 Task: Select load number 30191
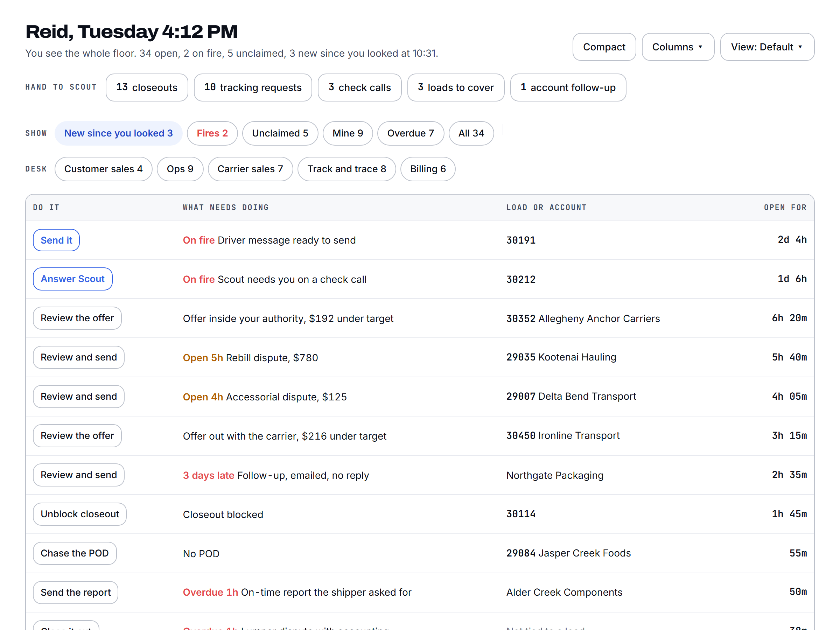pyautogui.click(x=521, y=240)
